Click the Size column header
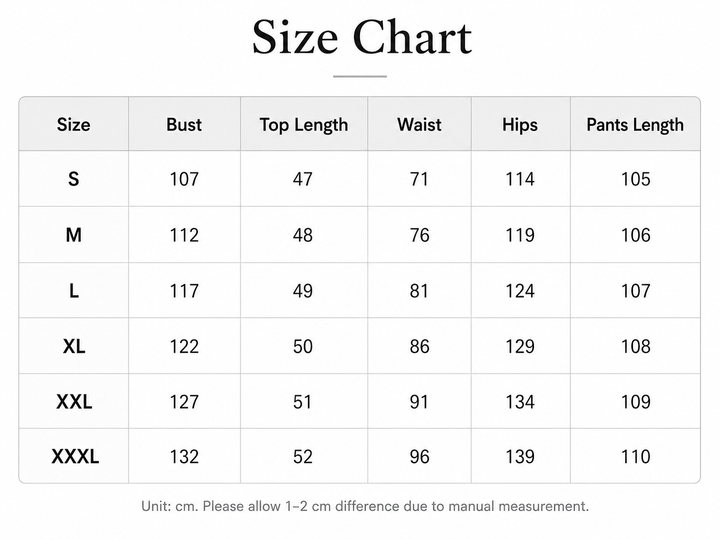This screenshot has height=540, width=720. (x=73, y=125)
